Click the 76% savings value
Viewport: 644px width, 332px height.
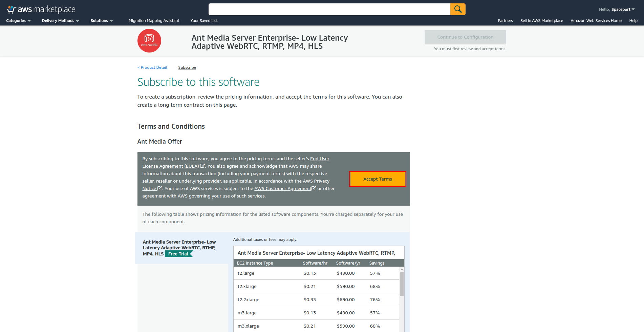tap(375, 299)
